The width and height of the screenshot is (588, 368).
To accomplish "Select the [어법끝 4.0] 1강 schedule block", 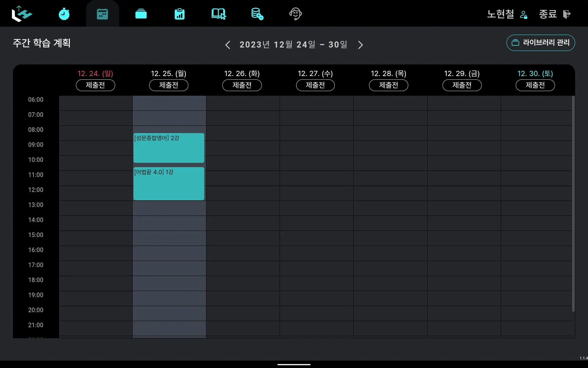I will click(x=169, y=183).
